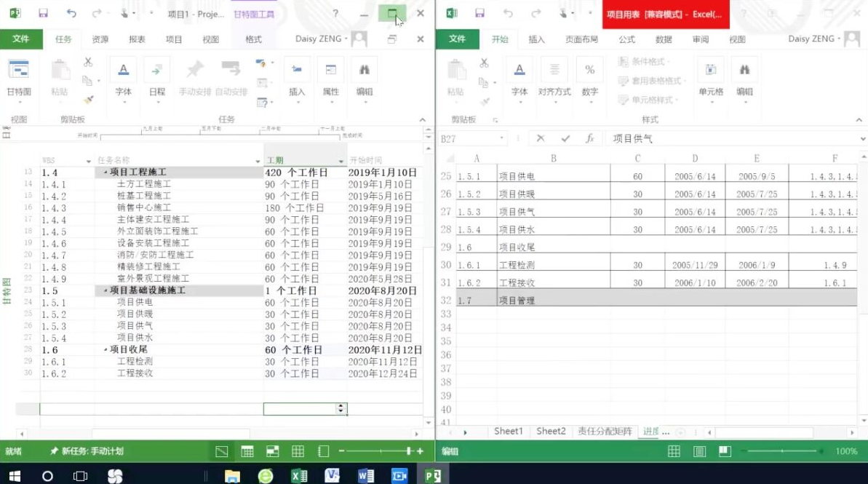Click the insert function fx icon

click(x=590, y=138)
